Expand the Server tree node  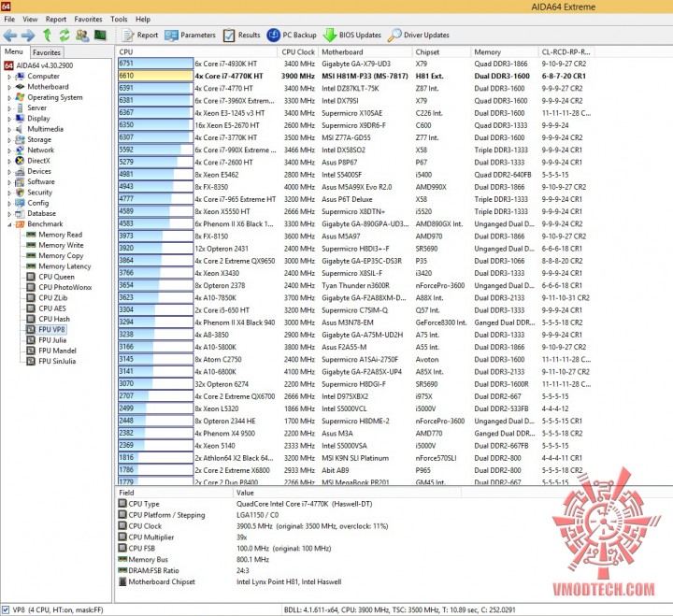click(x=9, y=108)
